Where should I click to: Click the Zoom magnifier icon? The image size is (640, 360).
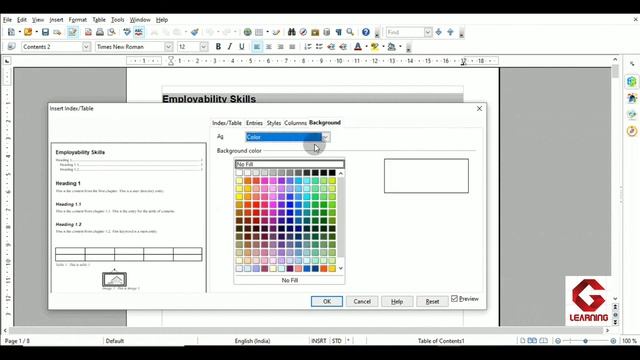pyautogui.click(x=350, y=32)
